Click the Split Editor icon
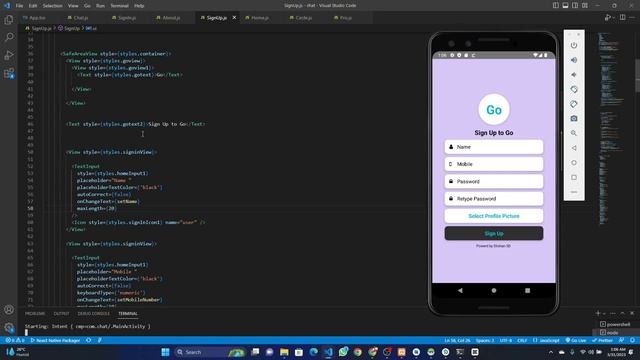This screenshot has width=640, height=360. [622, 18]
